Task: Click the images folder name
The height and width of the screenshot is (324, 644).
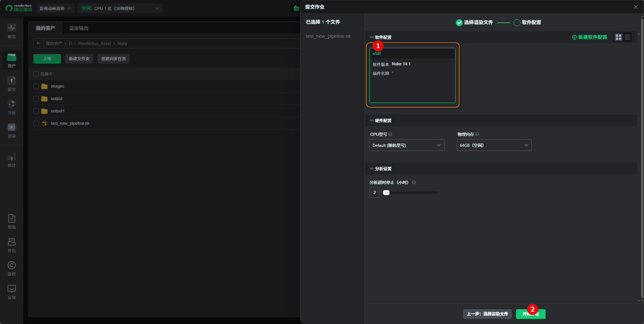Action: [57, 86]
